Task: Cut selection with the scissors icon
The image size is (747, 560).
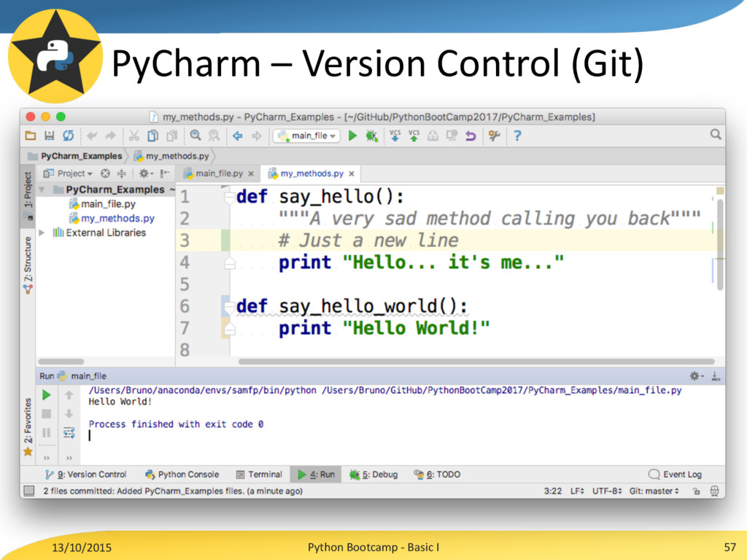Action: [x=134, y=136]
